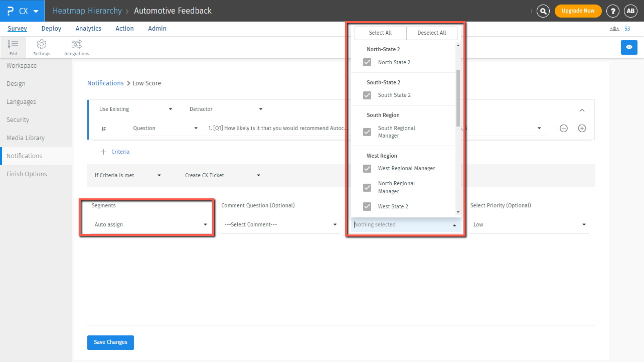Click the Criteria add link
The height and width of the screenshot is (362, 644).
coord(120,152)
